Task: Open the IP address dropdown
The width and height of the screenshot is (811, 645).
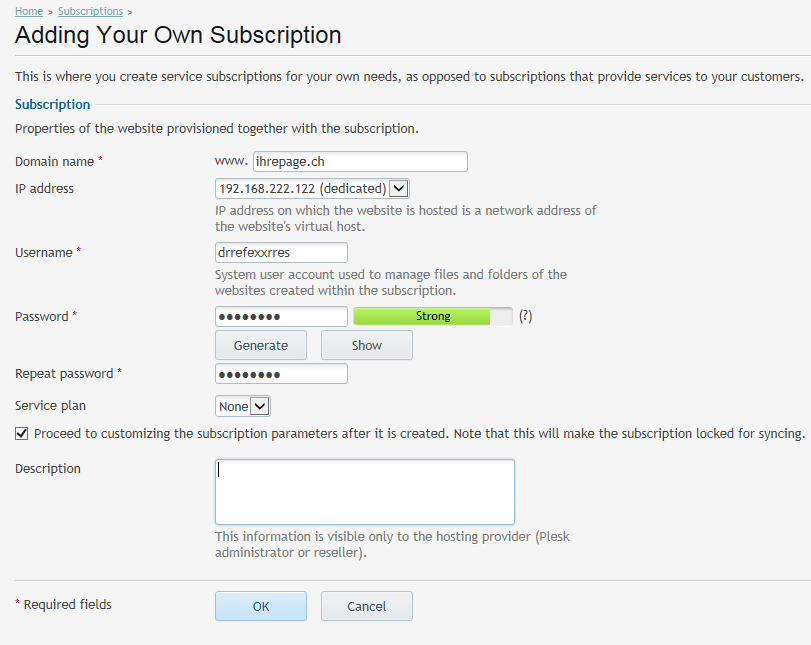Action: tap(312, 188)
